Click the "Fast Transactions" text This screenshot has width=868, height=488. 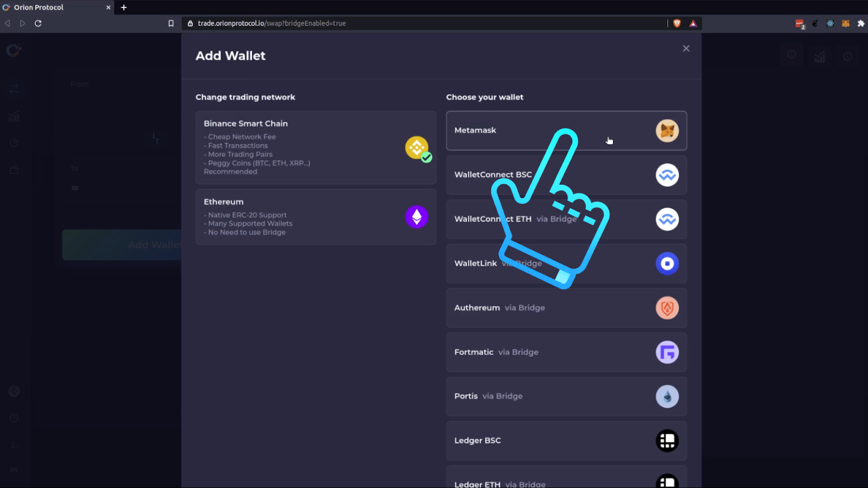pos(238,146)
